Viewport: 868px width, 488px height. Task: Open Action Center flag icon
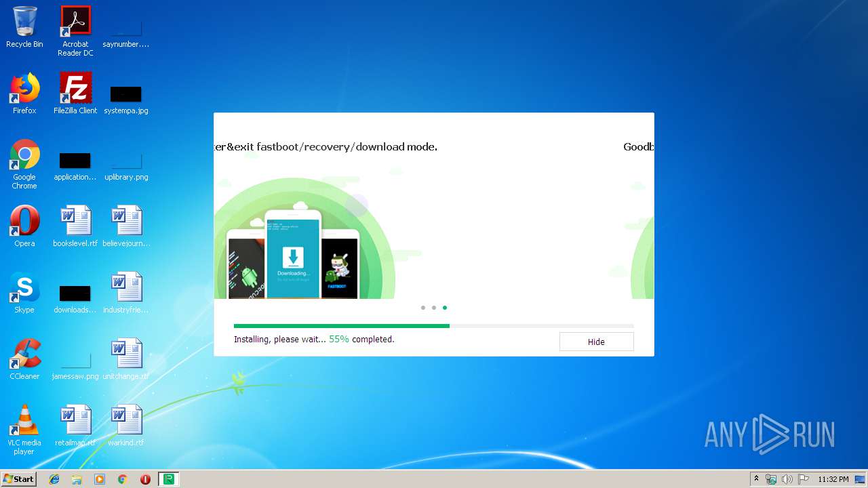tap(804, 479)
